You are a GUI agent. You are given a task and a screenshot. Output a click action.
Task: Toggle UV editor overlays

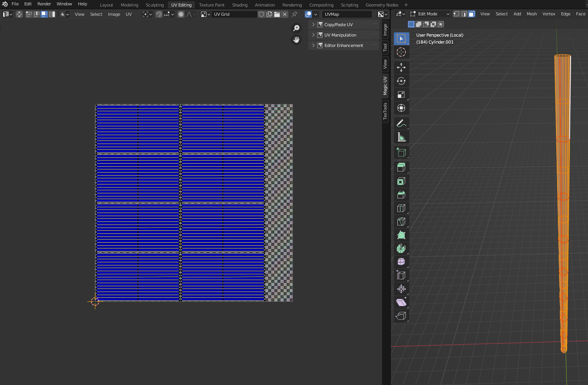click(308, 14)
